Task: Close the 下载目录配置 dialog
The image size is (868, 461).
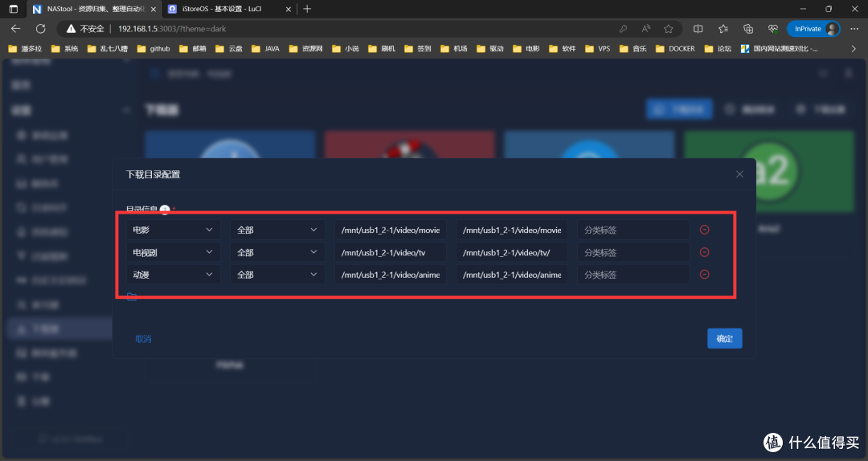Action: (739, 174)
